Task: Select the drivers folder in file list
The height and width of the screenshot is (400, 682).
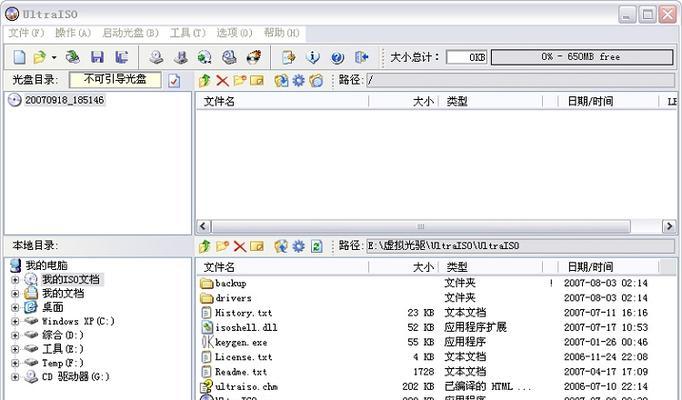Action: tap(233, 298)
